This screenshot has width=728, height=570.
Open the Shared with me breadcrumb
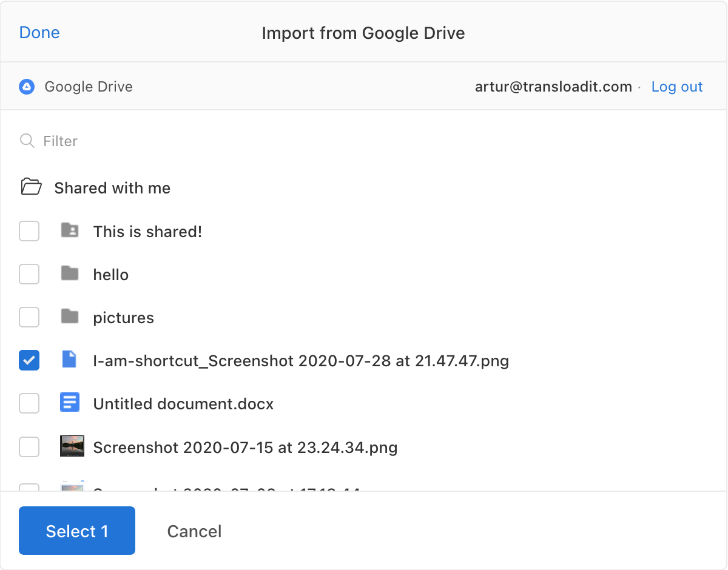[x=112, y=188]
